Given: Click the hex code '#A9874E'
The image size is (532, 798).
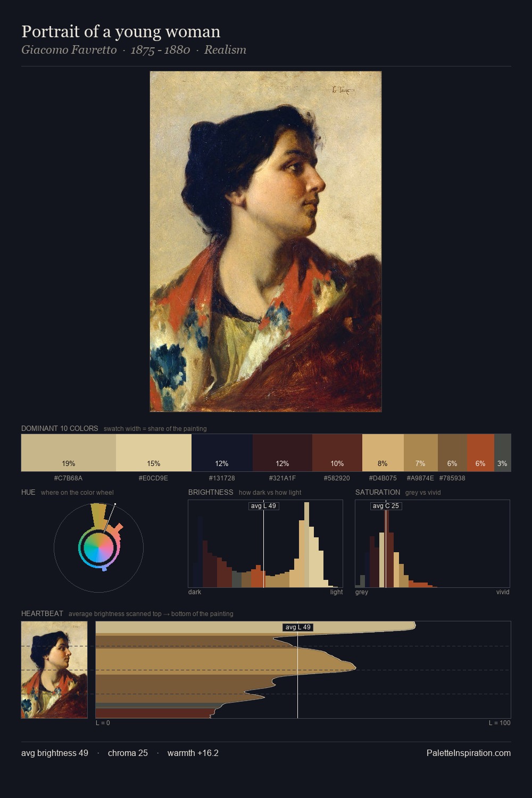Looking at the screenshot, I should click(x=420, y=478).
